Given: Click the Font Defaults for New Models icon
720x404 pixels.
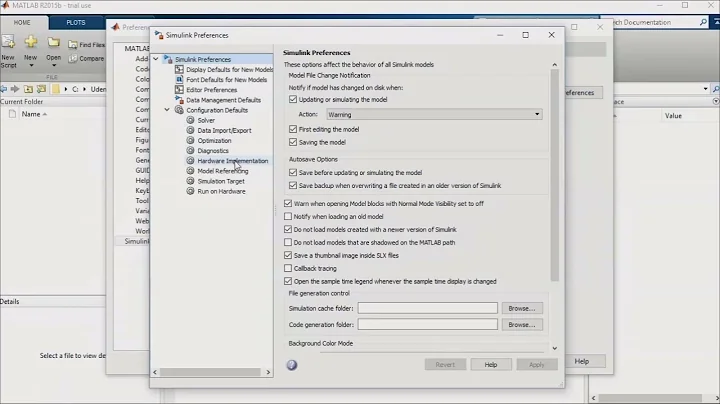Looking at the screenshot, I should coord(179,79).
